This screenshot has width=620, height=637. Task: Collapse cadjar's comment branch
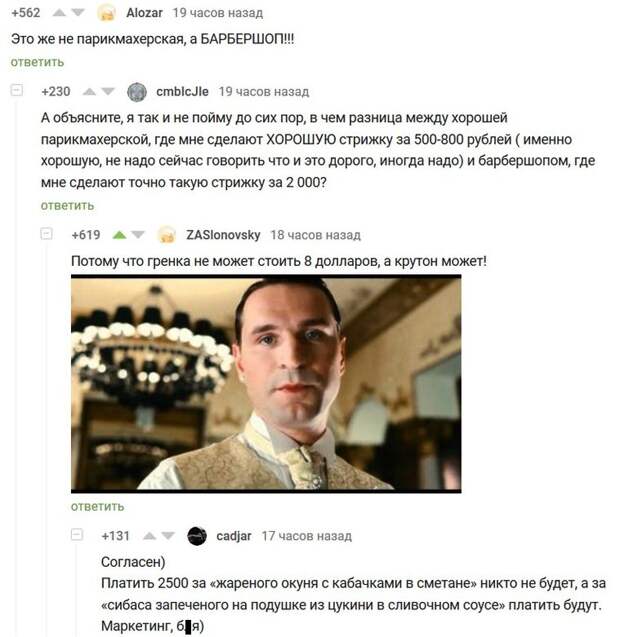[x=77, y=534]
